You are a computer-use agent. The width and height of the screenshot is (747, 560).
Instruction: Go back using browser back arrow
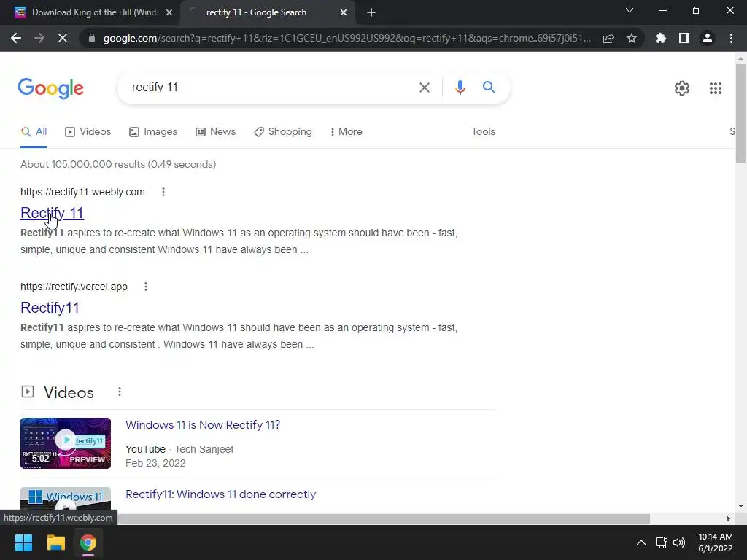[16, 38]
